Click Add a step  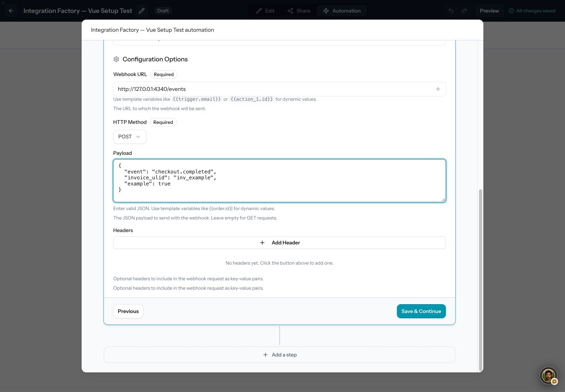click(279, 355)
